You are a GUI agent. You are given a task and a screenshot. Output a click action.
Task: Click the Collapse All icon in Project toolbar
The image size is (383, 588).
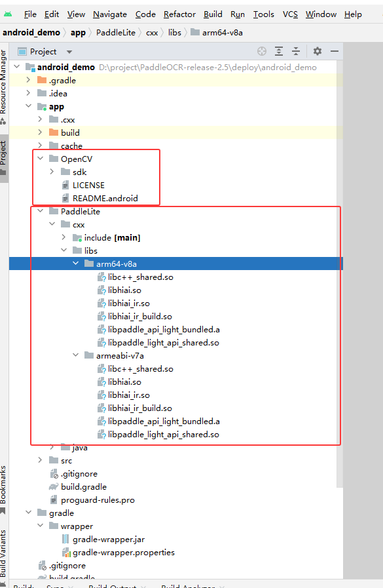point(296,51)
